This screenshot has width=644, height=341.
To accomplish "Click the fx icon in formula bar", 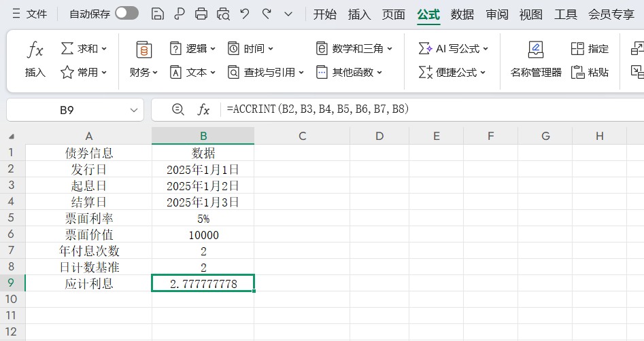I will coord(203,109).
